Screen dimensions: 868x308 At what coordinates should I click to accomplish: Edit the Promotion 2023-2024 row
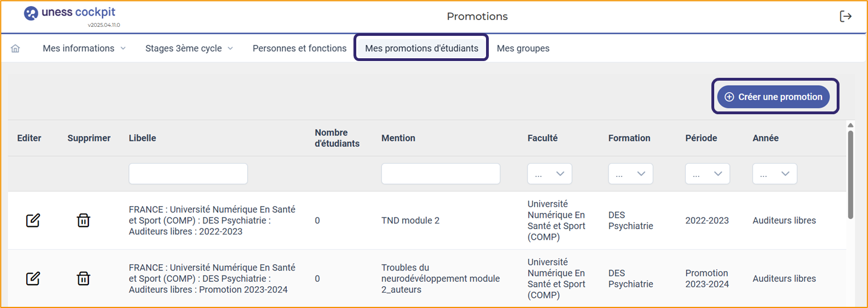click(33, 278)
